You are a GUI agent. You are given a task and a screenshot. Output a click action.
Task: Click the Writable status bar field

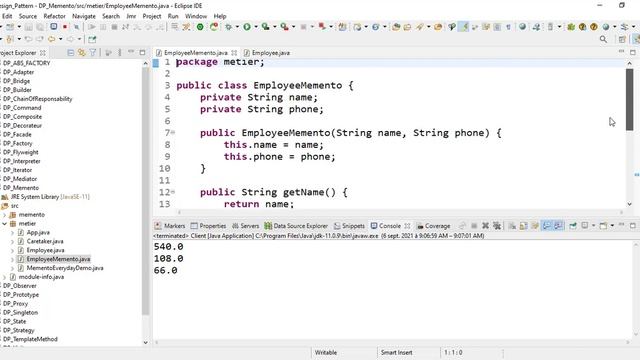pos(326,352)
